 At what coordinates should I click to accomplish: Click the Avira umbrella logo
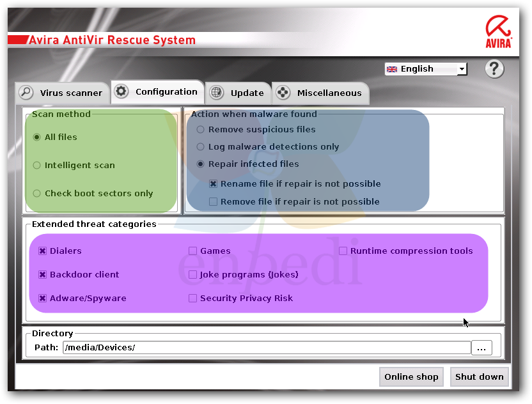[498, 31]
